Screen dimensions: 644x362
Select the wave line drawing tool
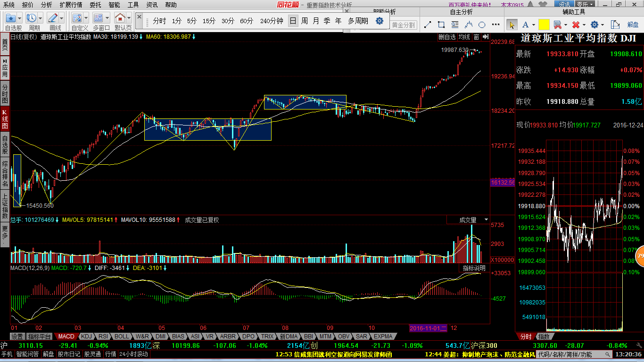469,25
